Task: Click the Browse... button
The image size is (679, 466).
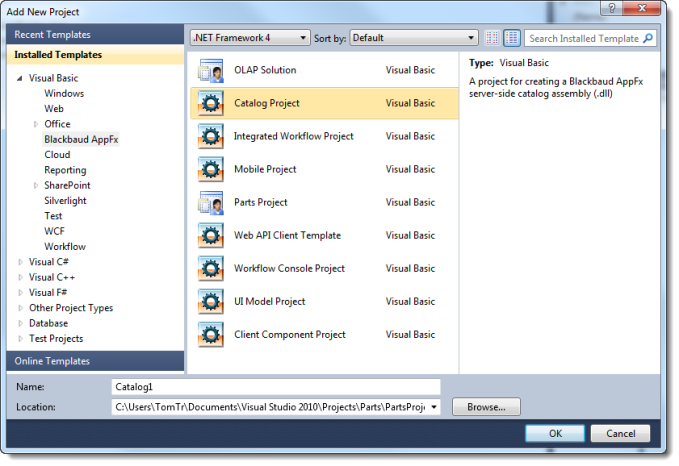Action: click(x=486, y=407)
